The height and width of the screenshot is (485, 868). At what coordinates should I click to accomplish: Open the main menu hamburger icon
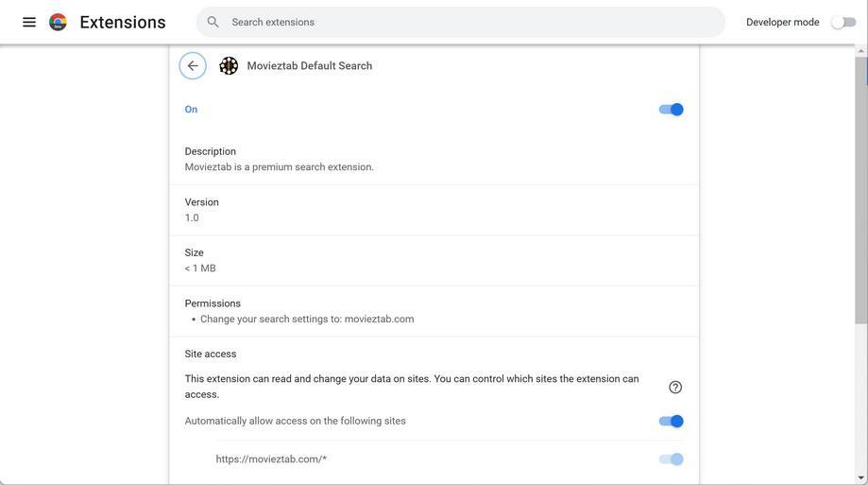pos(29,22)
